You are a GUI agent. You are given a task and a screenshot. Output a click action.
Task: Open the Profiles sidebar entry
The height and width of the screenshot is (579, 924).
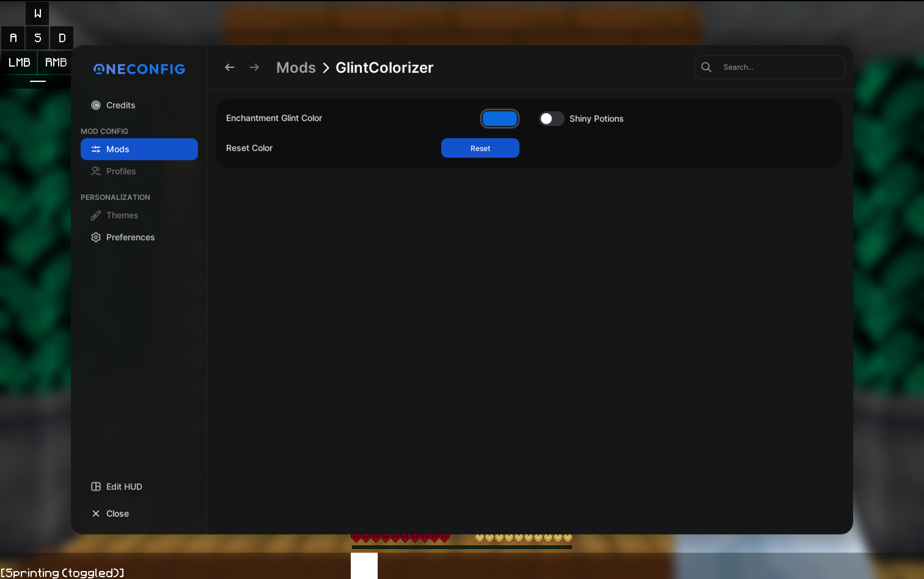pyautogui.click(x=121, y=171)
